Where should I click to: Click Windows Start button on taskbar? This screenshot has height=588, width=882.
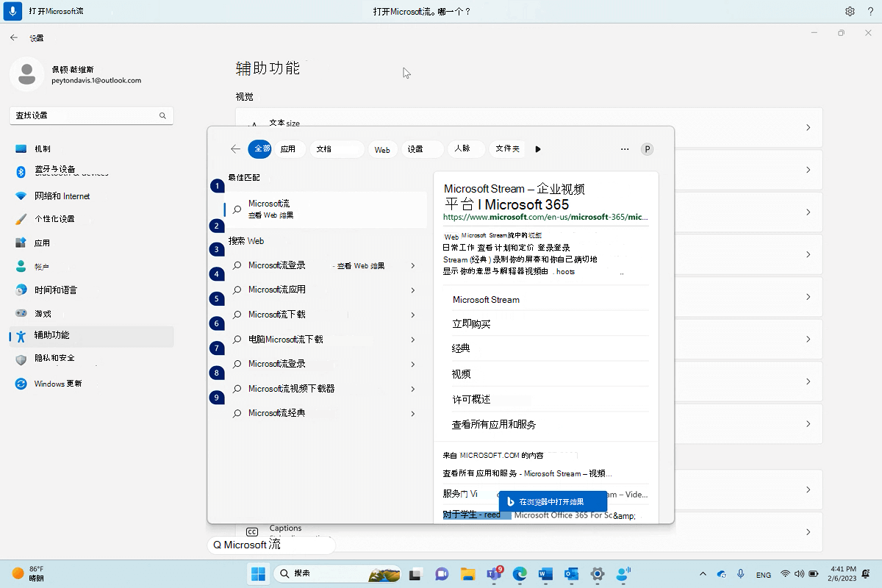point(259,573)
